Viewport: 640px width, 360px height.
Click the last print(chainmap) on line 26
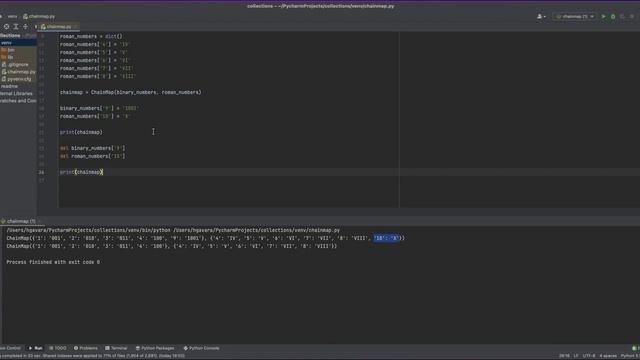81,172
